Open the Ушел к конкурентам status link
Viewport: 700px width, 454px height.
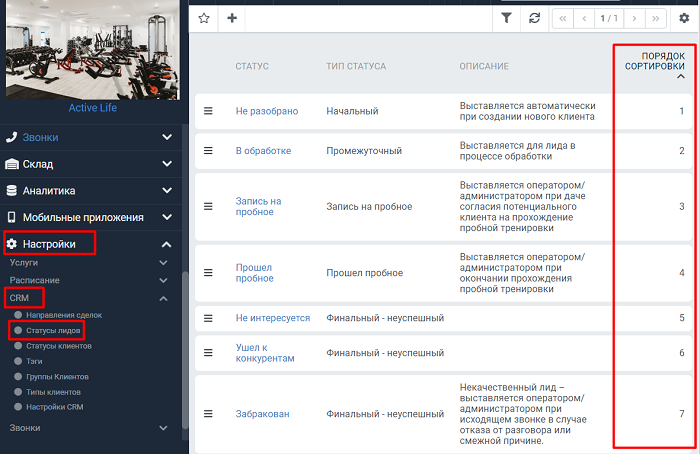[265, 353]
